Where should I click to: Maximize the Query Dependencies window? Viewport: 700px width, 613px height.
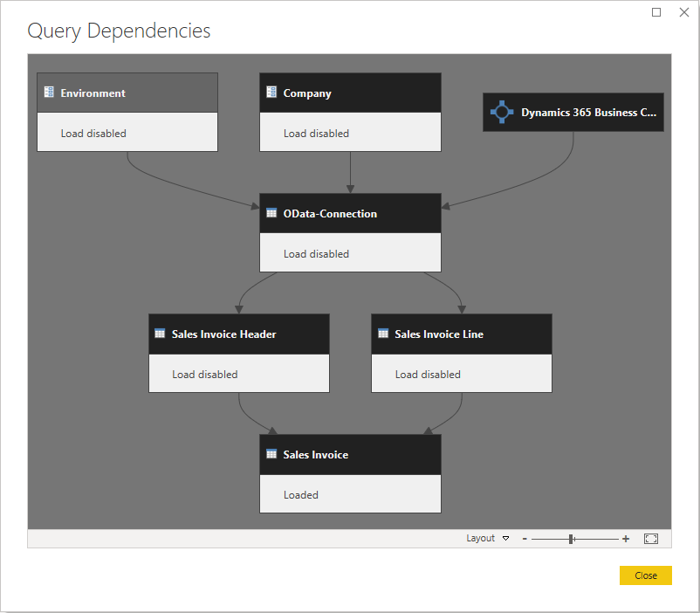pos(656,11)
